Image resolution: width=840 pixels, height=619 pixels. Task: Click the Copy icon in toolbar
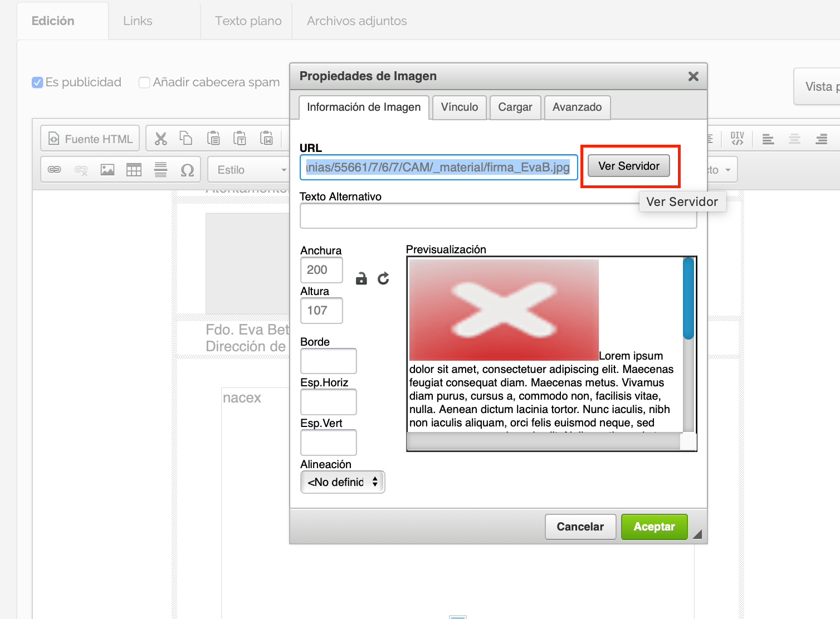click(x=186, y=138)
